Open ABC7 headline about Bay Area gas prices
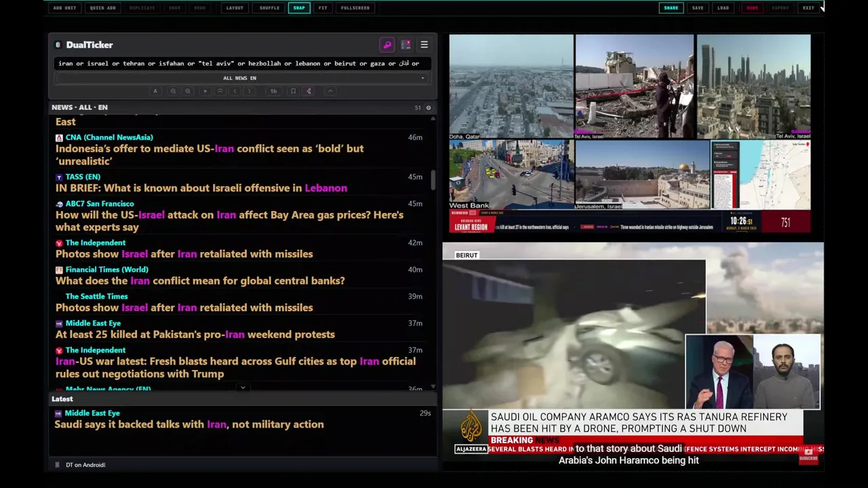Viewport: 868px width, 488px height. [x=229, y=222]
